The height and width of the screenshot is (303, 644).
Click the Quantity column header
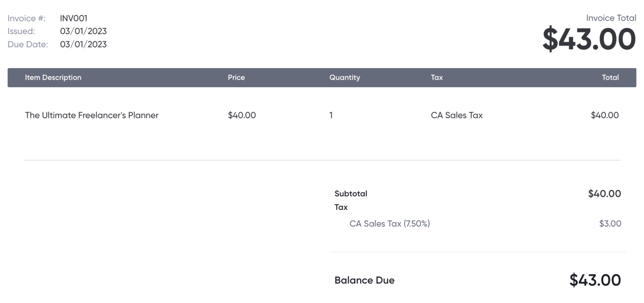point(344,77)
